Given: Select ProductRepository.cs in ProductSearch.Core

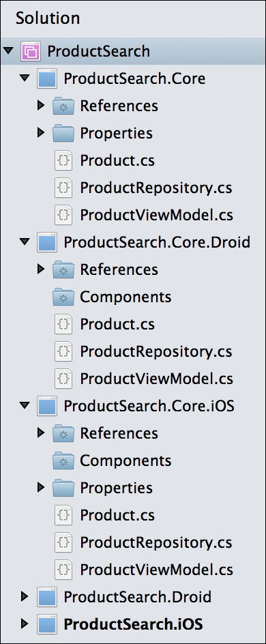Looking at the screenshot, I should coord(156,188).
